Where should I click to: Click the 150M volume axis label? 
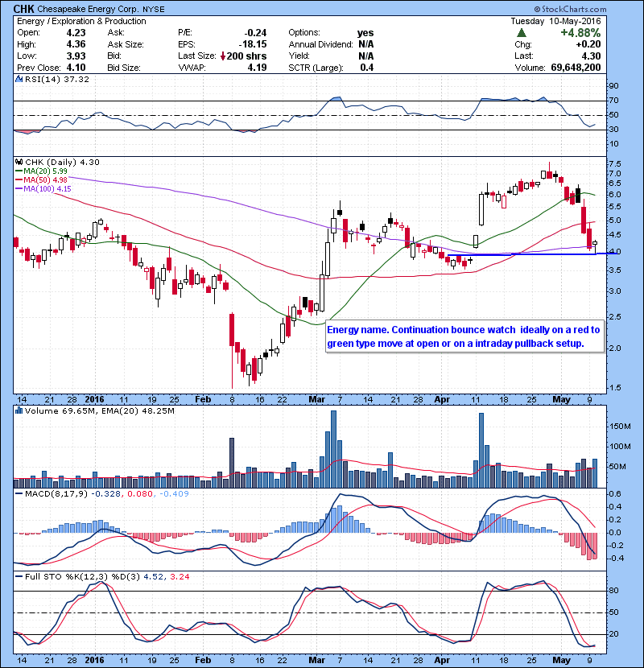620,426
